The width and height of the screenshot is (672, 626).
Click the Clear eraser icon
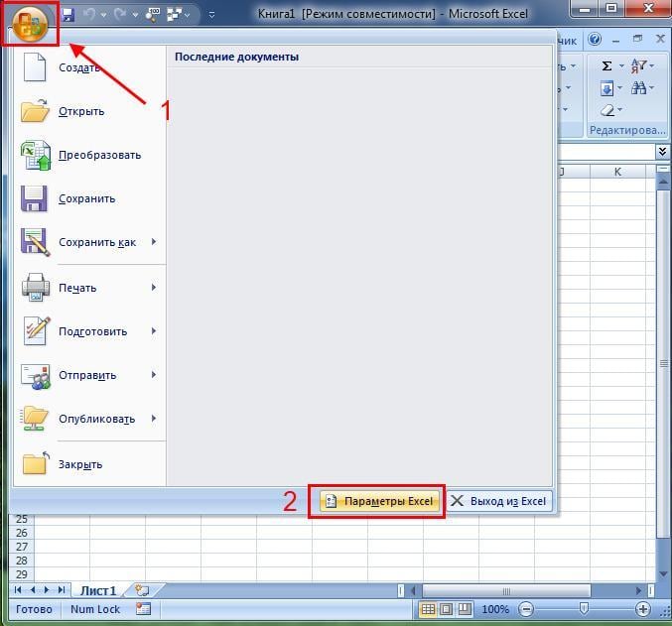click(x=606, y=110)
